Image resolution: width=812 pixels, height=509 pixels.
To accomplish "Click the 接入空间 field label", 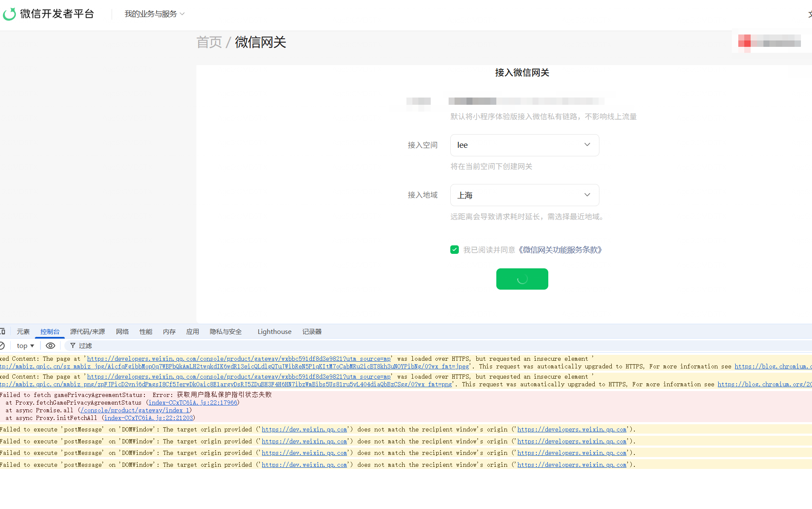I will pyautogui.click(x=423, y=145).
